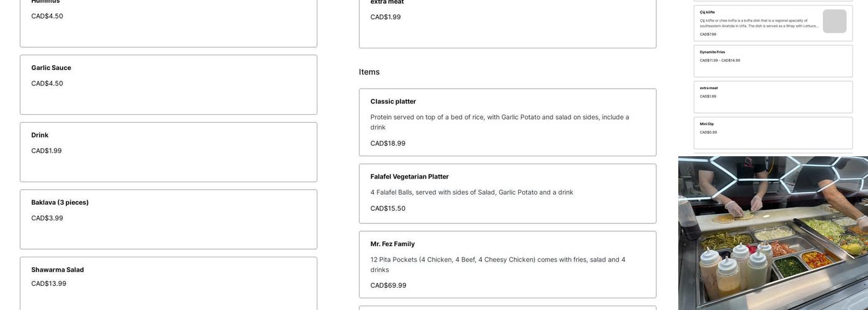Click the Items section heading
The width and height of the screenshot is (868, 310).
[x=370, y=72]
